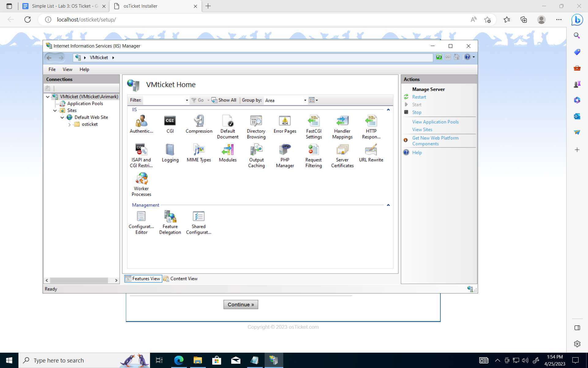This screenshot has width=588, height=368.
Task: Open FastCGI Settings
Action: 314,127
